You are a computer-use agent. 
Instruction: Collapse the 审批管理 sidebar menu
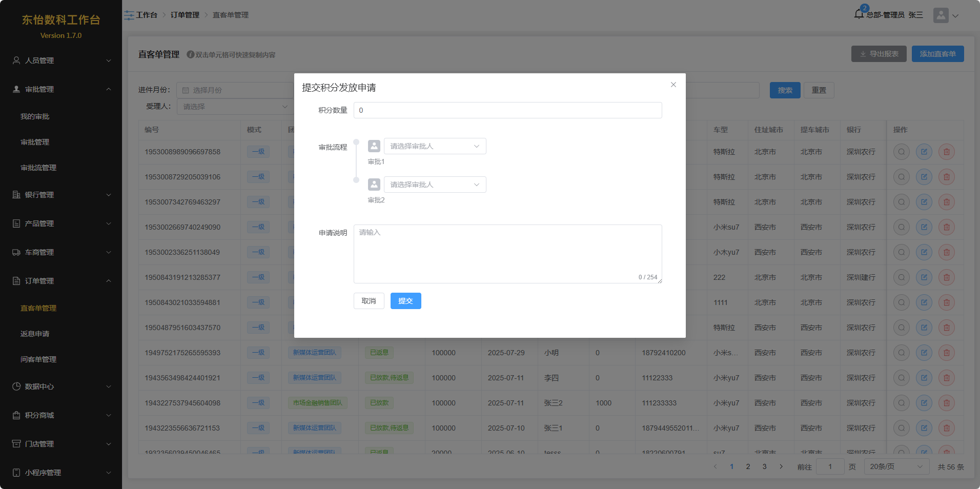pyautogui.click(x=61, y=89)
